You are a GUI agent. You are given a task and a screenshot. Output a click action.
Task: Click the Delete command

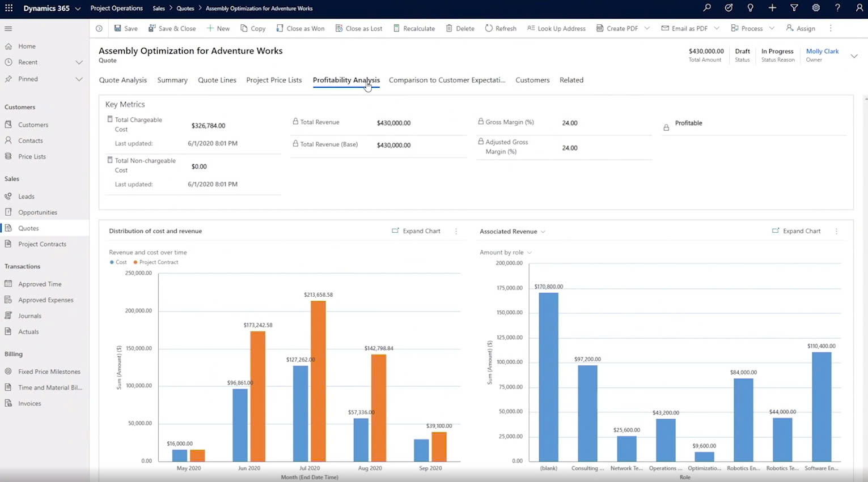(x=460, y=28)
